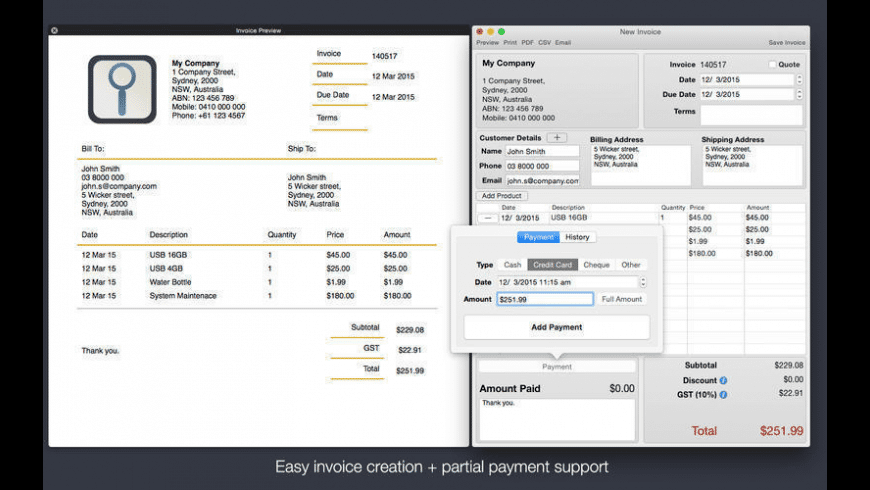Click the Full Amount button
This screenshot has height=490, width=870.
[x=621, y=299]
